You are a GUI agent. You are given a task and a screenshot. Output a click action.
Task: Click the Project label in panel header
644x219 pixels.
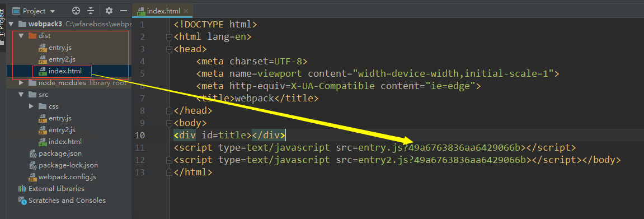click(x=34, y=11)
